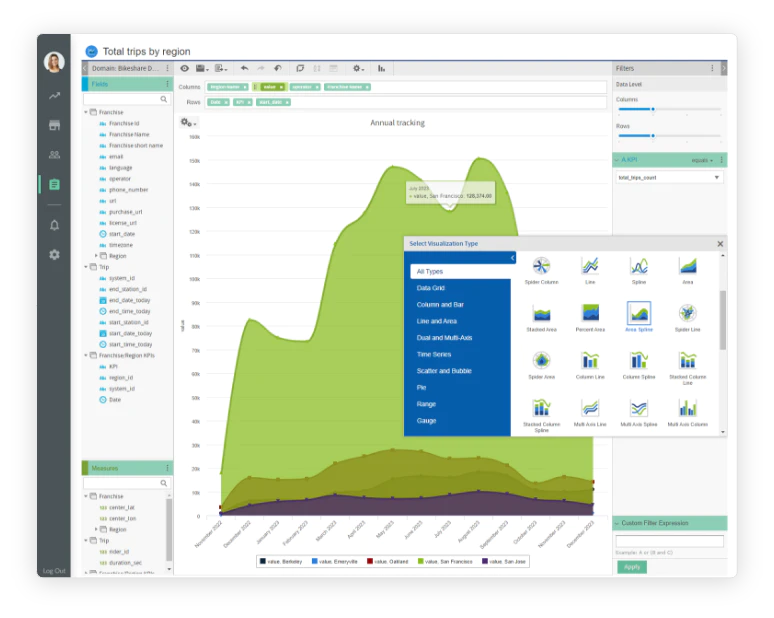Open the export dropdown in toolbar
The height and width of the screenshot is (618, 774).
(x=221, y=69)
